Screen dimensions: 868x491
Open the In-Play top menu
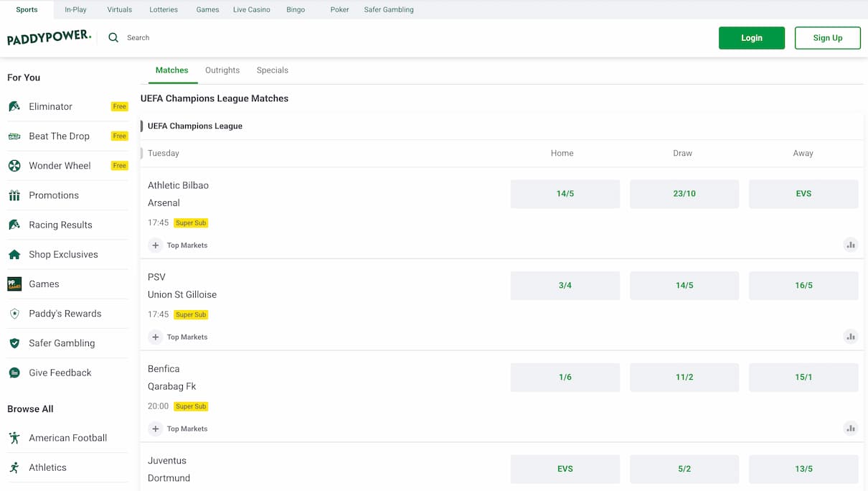75,9
